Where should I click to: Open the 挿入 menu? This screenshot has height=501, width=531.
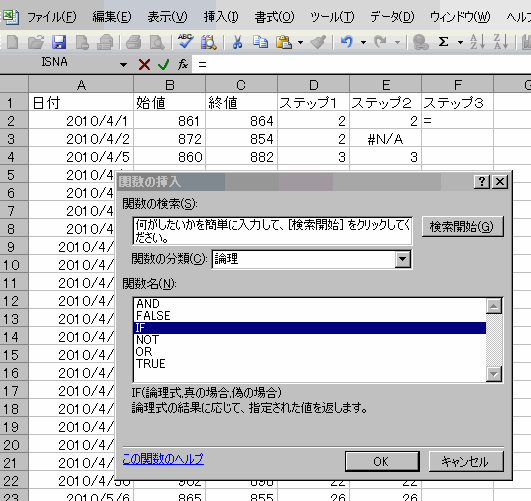[221, 17]
